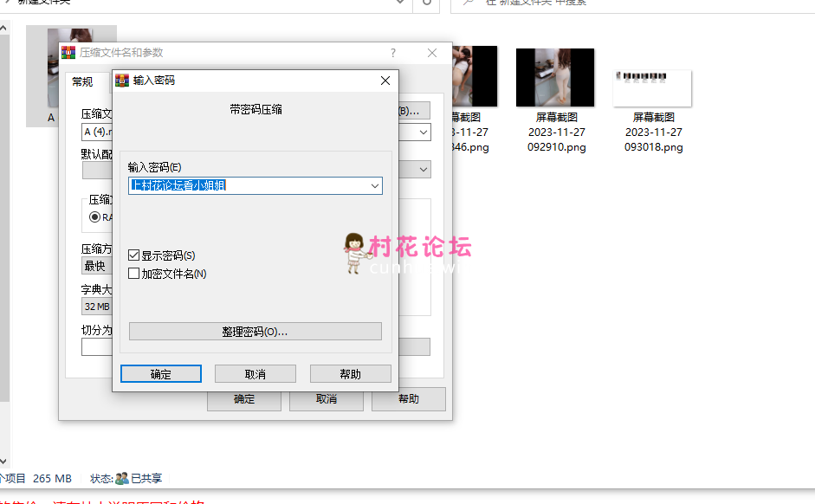The height and width of the screenshot is (504, 815).
Task: Open the 最快 compression method dropdown
Action: click(97, 266)
